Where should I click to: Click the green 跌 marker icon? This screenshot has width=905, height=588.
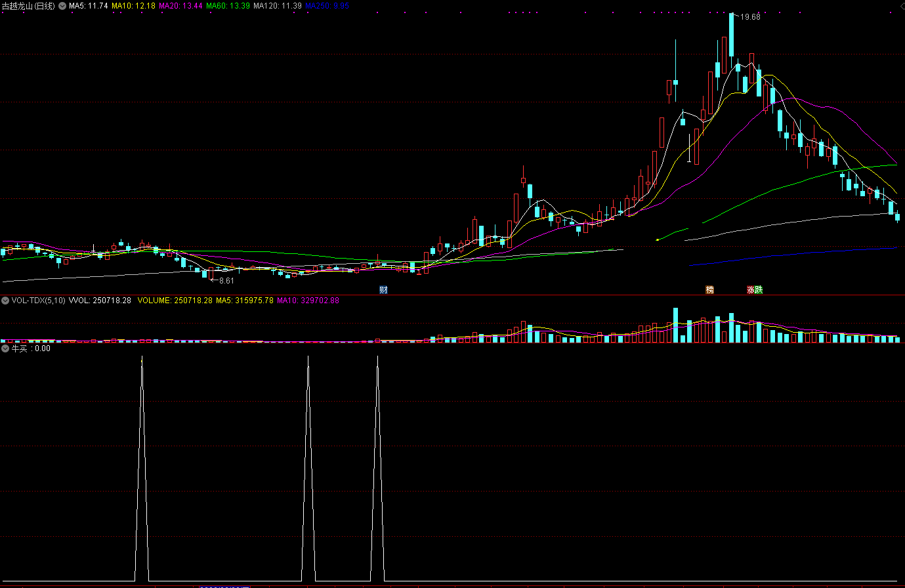click(x=759, y=289)
